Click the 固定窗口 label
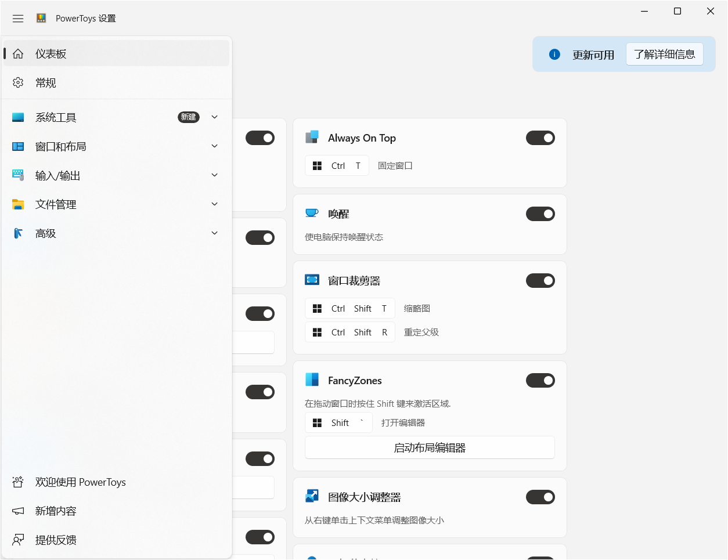Image resolution: width=728 pixels, height=560 pixels. tap(395, 166)
